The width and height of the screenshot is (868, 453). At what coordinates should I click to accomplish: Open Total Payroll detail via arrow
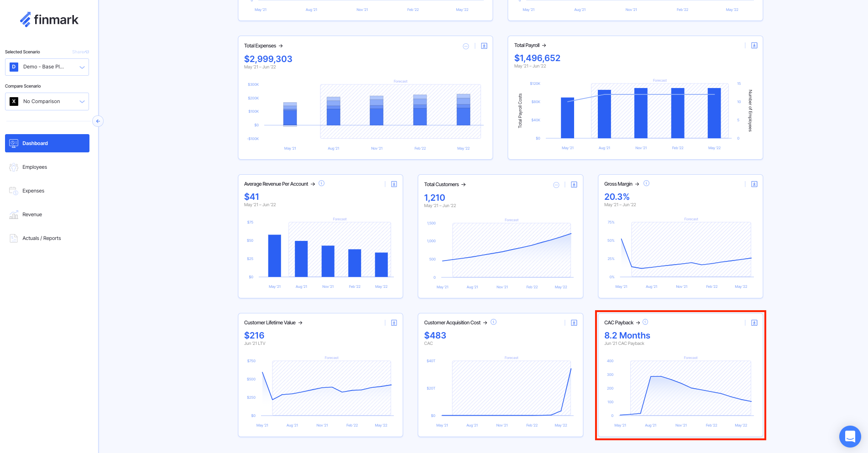[x=544, y=46]
